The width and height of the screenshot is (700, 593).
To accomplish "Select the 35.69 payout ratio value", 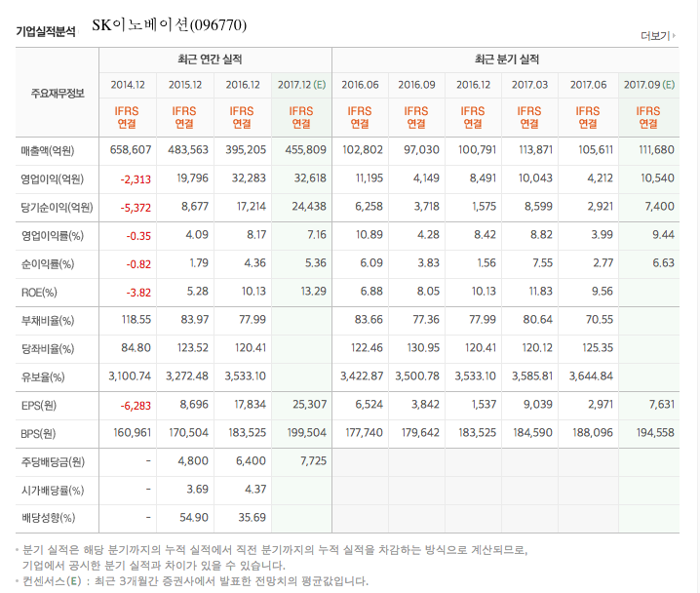I will coord(252,517).
